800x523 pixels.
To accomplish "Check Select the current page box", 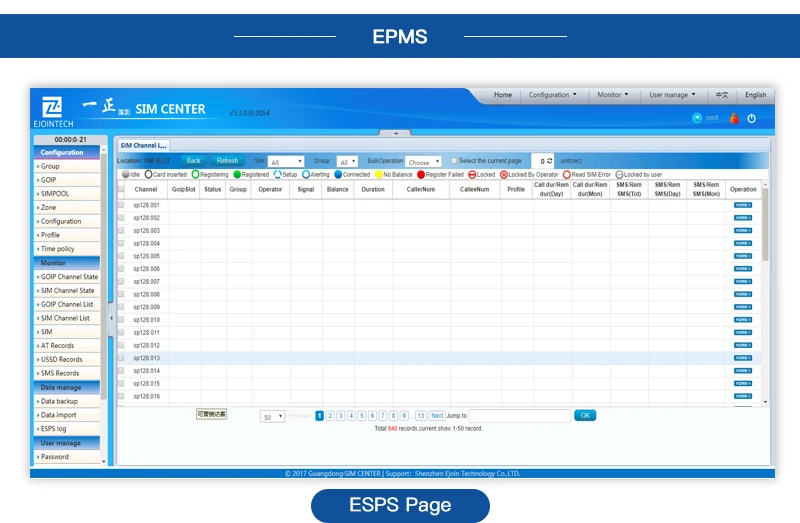I will coord(454,161).
